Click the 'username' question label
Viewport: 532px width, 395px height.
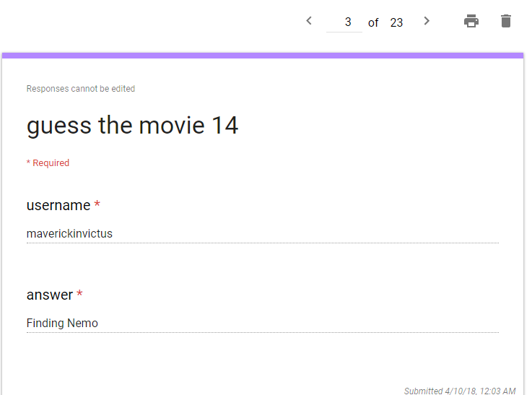(x=58, y=205)
